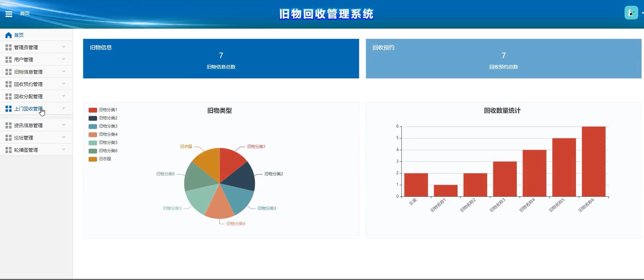
Task: Open the 用户管理 menu
Action: [36, 59]
